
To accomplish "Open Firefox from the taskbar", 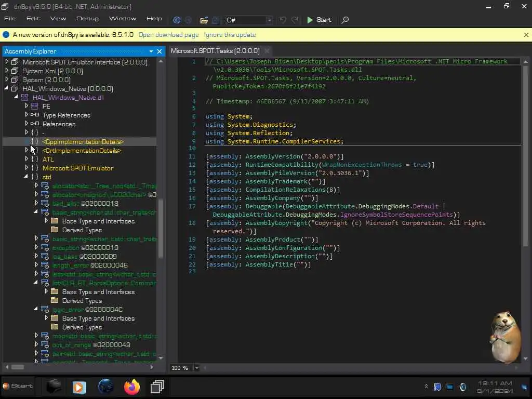I will coord(132,387).
